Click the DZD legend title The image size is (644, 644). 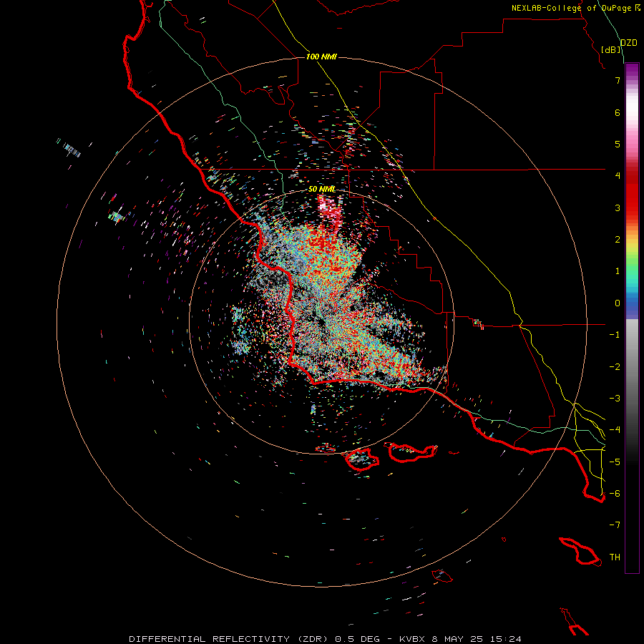coord(629,43)
